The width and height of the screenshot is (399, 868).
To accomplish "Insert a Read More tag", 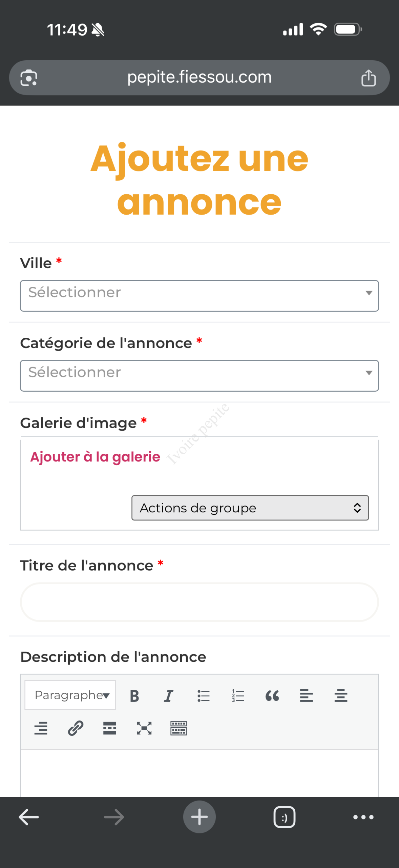I will [x=110, y=728].
